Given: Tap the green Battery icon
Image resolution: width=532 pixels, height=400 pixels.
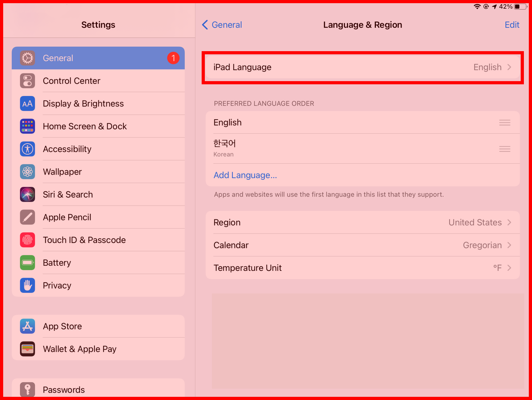Looking at the screenshot, I should 27,263.
